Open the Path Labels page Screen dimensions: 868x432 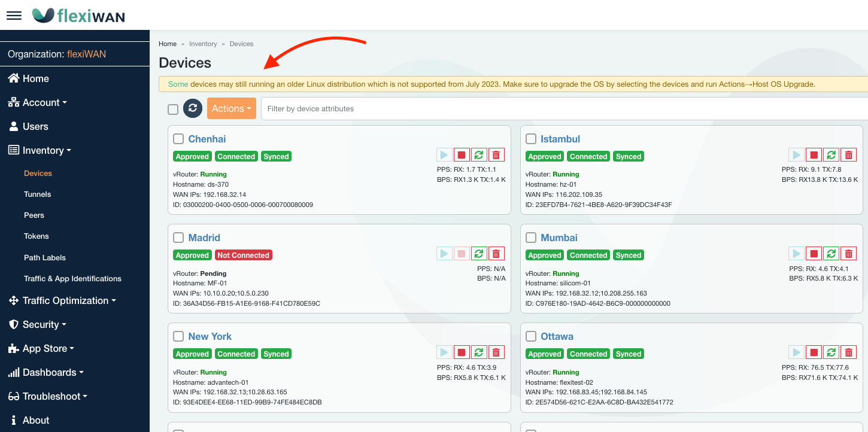tap(43, 257)
